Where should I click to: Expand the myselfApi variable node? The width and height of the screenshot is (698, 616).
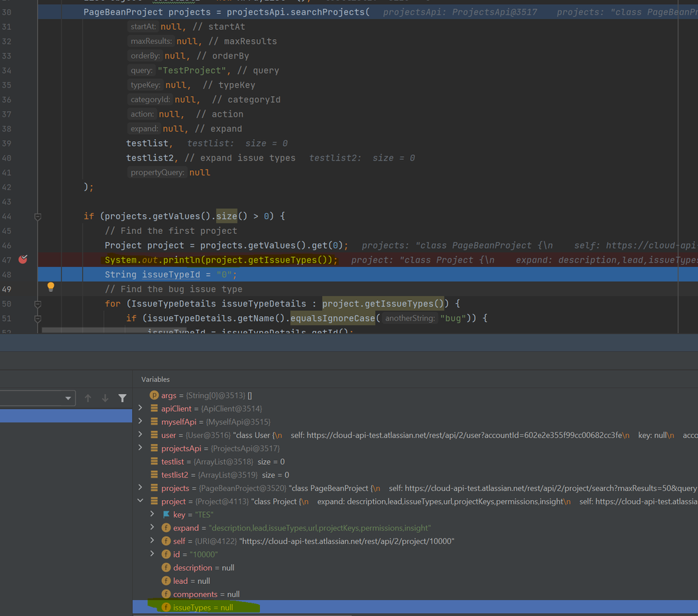click(140, 421)
